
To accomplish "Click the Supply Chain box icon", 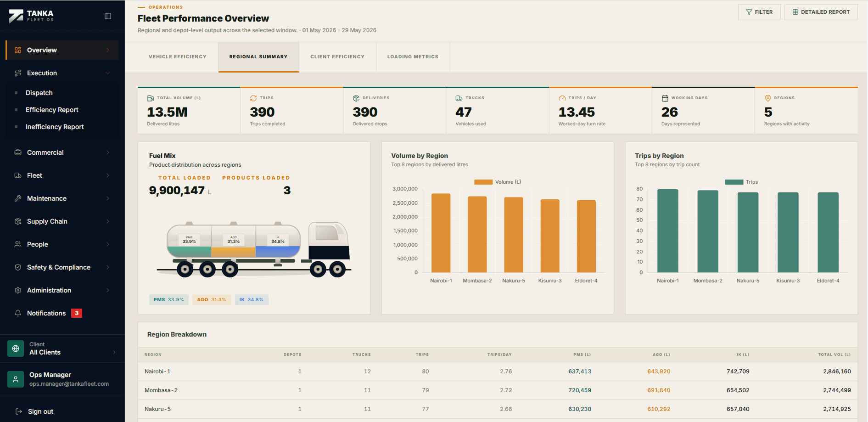I will click(18, 221).
